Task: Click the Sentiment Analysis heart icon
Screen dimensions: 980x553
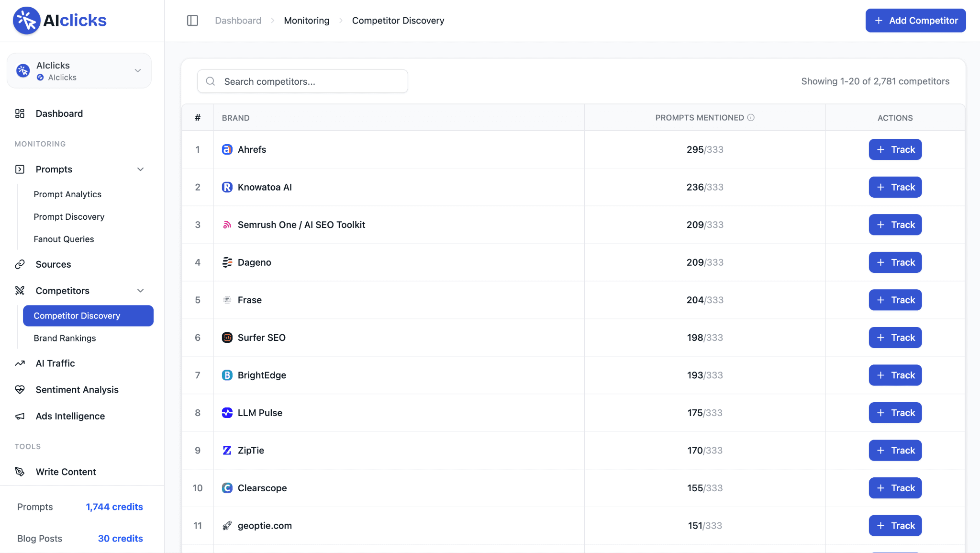Action: click(x=20, y=390)
